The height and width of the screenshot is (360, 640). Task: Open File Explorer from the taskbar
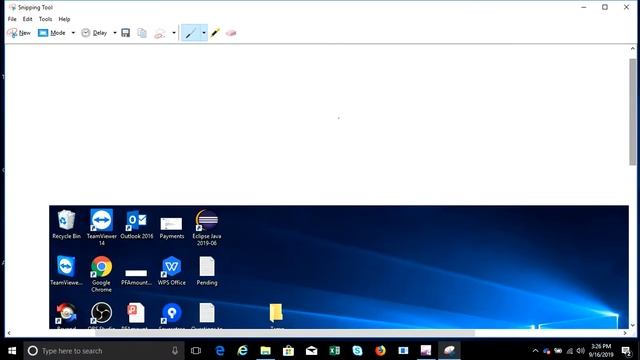pyautogui.click(x=265, y=351)
